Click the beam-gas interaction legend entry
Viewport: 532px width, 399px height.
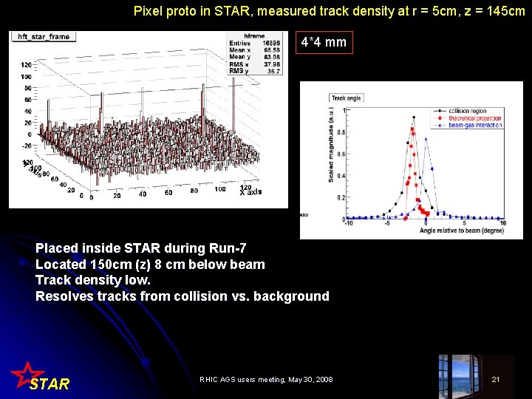coord(468,125)
